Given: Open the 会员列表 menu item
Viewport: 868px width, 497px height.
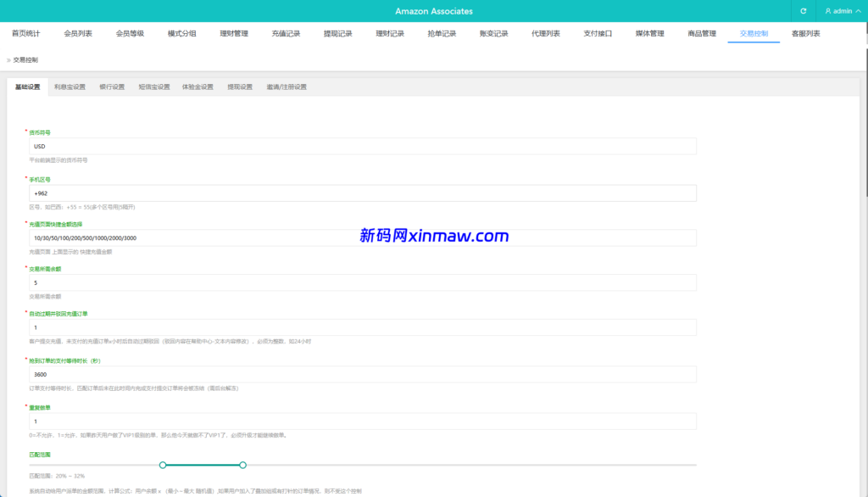Looking at the screenshot, I should pyautogui.click(x=81, y=33).
